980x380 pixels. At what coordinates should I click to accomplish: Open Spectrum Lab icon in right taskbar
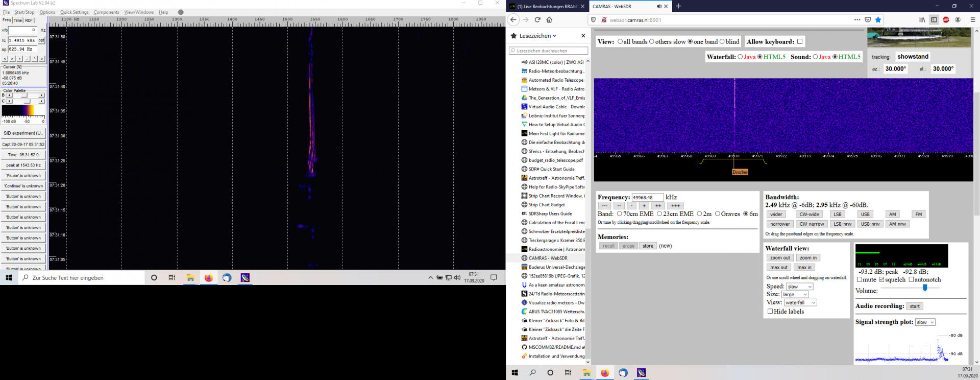tap(641, 373)
